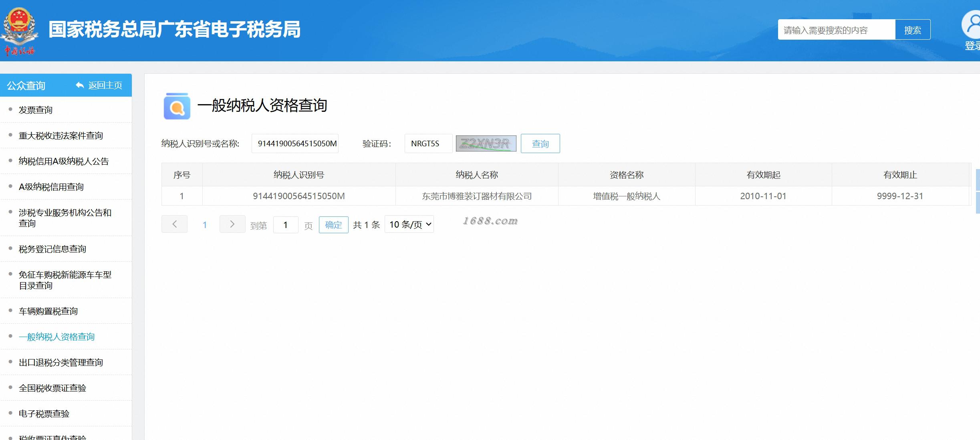Viewport: 980px width, 440px height.
Task: Click the 纳税人识别号 column header
Action: pyautogui.click(x=299, y=175)
